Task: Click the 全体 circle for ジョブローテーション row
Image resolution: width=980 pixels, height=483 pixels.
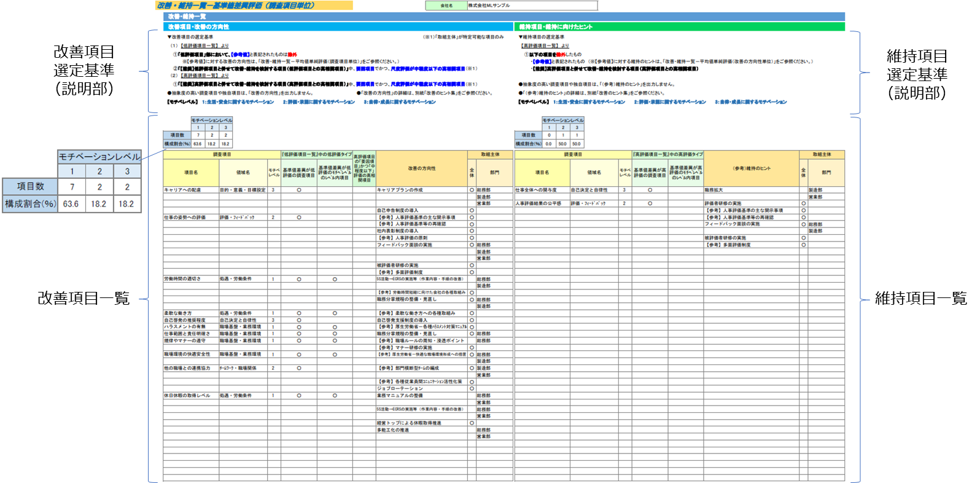Action: [472, 388]
